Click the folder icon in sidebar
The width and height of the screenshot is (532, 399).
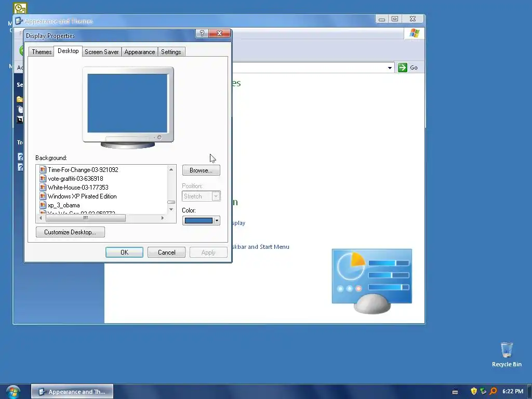20,99
